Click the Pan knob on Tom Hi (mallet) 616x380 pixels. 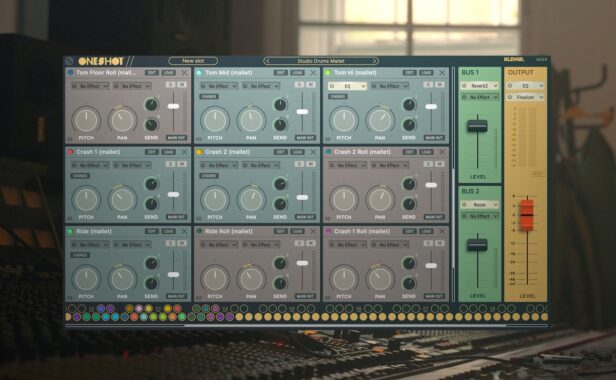pos(380,120)
